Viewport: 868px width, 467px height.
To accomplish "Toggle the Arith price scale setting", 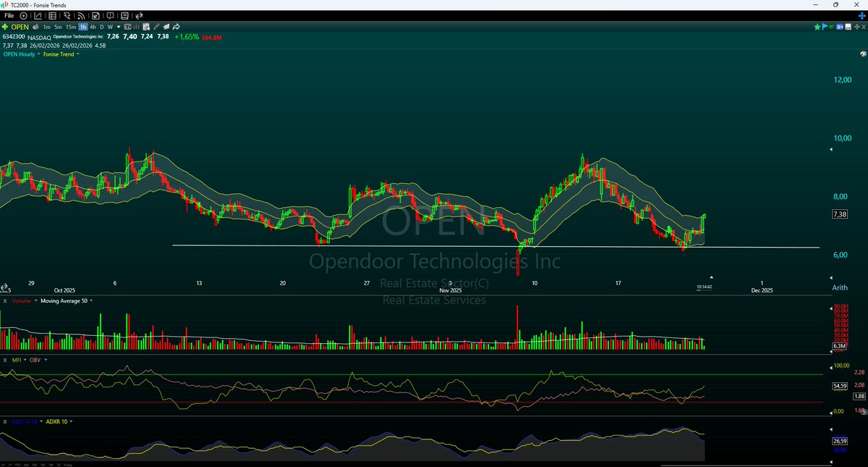I will click(x=840, y=287).
